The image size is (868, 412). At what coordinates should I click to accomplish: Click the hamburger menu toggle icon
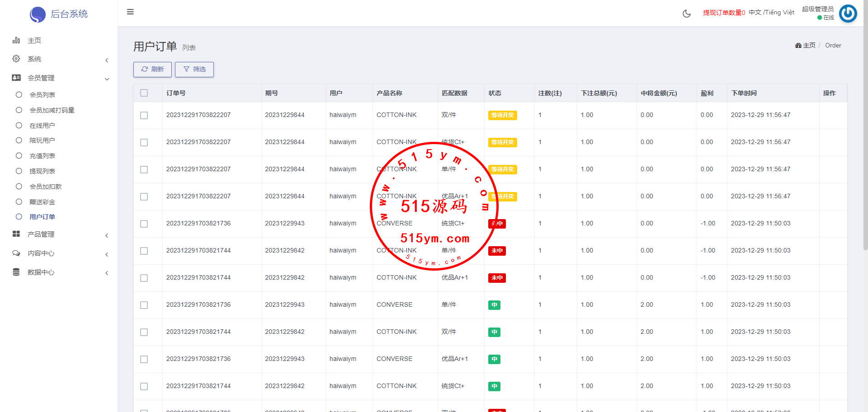130,12
